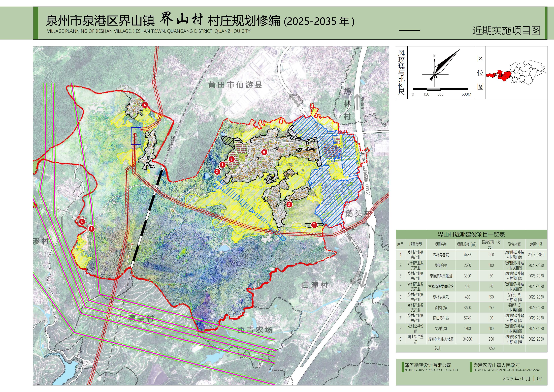Click map marker number 7

[314, 225]
